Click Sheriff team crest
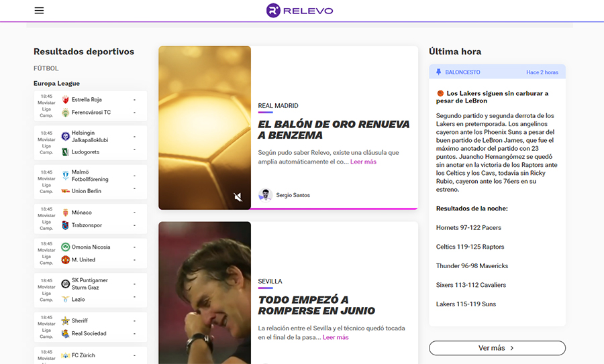Screen dimensions: 604x364 pyautogui.click(x=66, y=320)
